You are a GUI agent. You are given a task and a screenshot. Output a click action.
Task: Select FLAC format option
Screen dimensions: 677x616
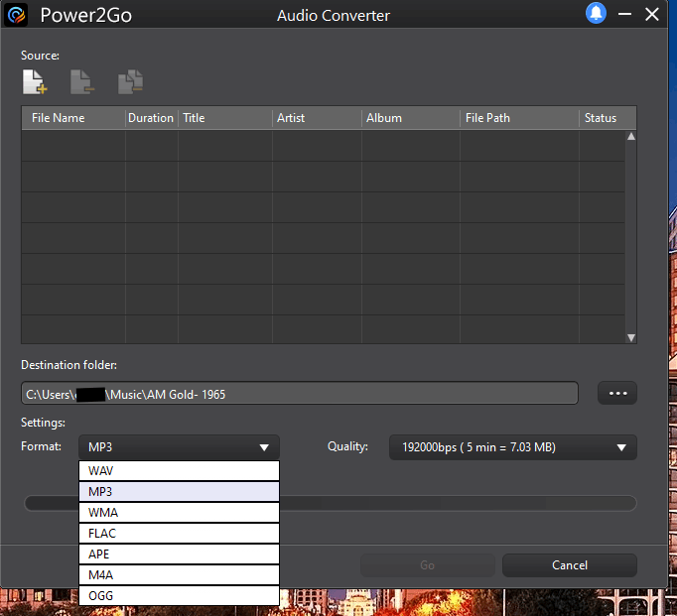(x=180, y=534)
